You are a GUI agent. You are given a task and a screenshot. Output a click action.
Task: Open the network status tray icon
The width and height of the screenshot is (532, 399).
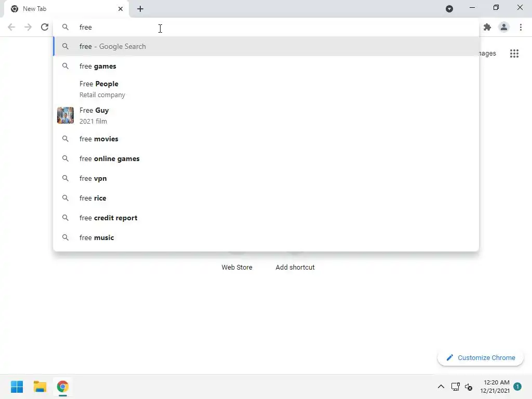point(455,387)
